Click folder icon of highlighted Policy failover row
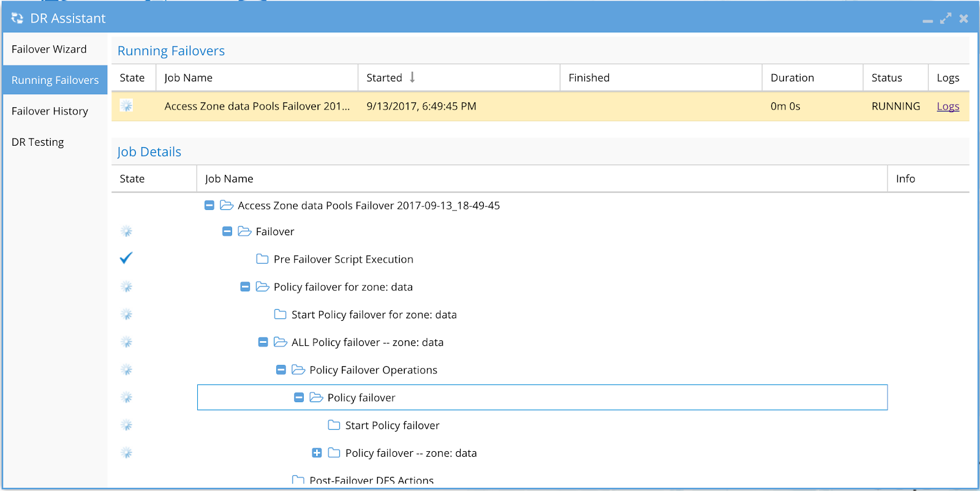This screenshot has width=980, height=491. pos(316,397)
